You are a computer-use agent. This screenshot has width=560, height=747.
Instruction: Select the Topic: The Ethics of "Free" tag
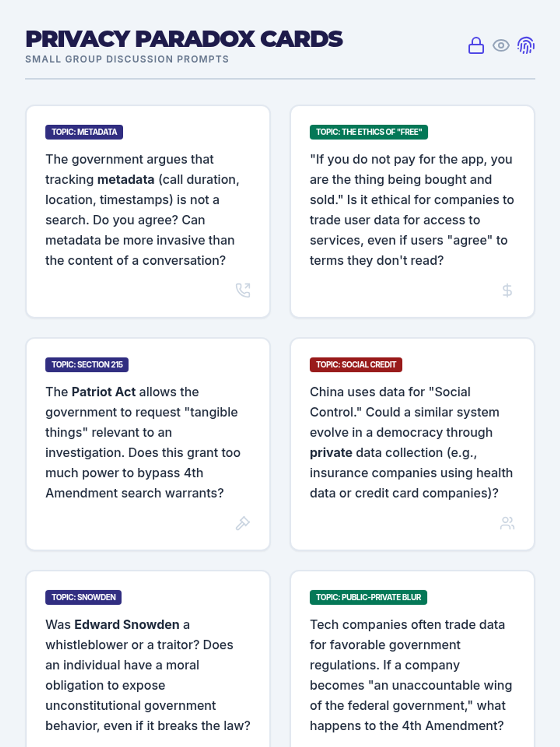[x=369, y=132]
